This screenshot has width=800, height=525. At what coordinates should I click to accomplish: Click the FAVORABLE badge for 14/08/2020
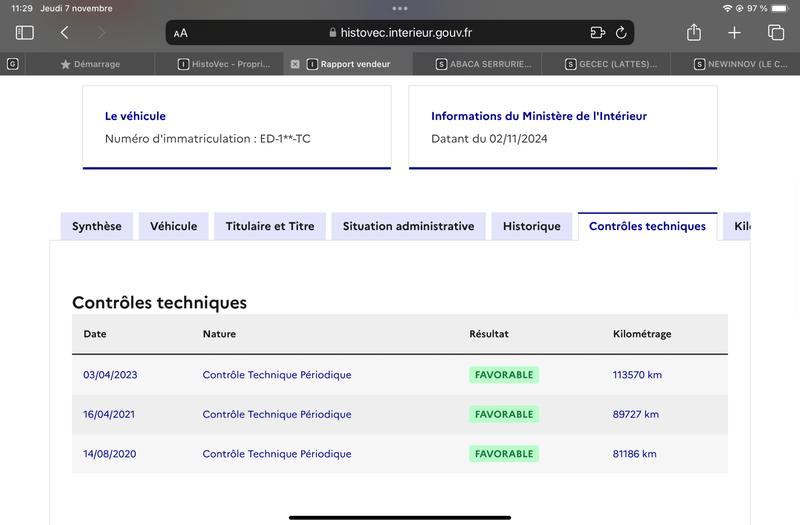(504, 454)
